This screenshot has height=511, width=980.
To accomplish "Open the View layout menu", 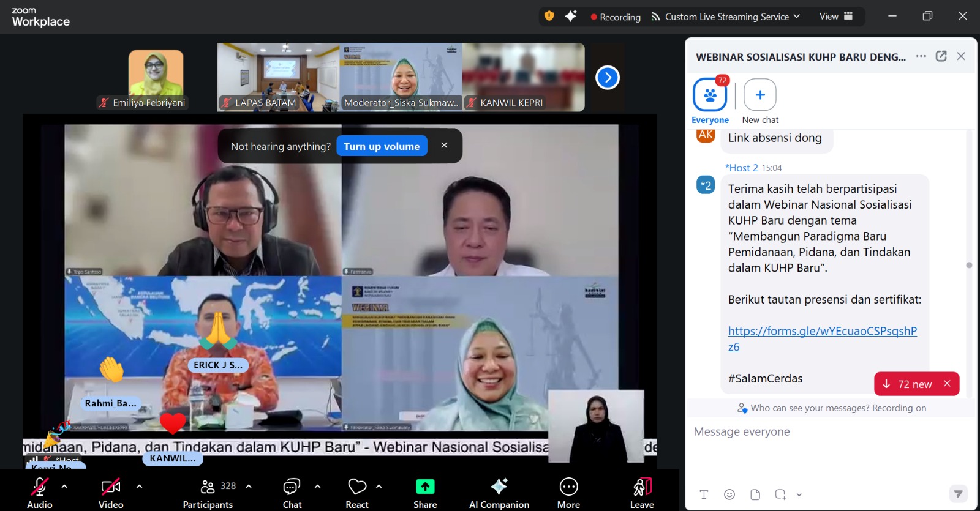I will tap(836, 17).
